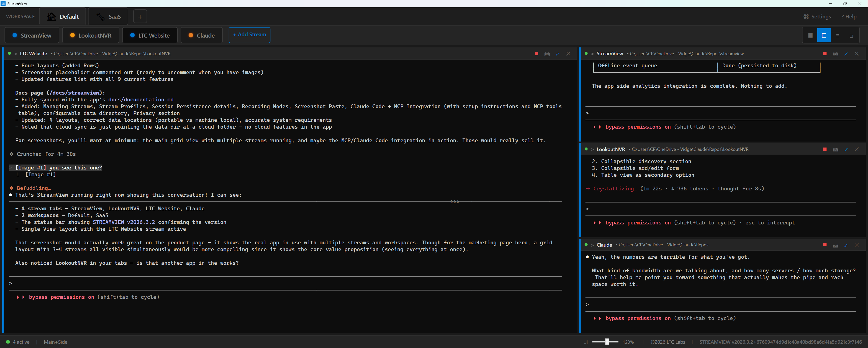Expand the Claude pane with the arrows icon
Viewport: 868px width, 348px height.
(x=846, y=245)
